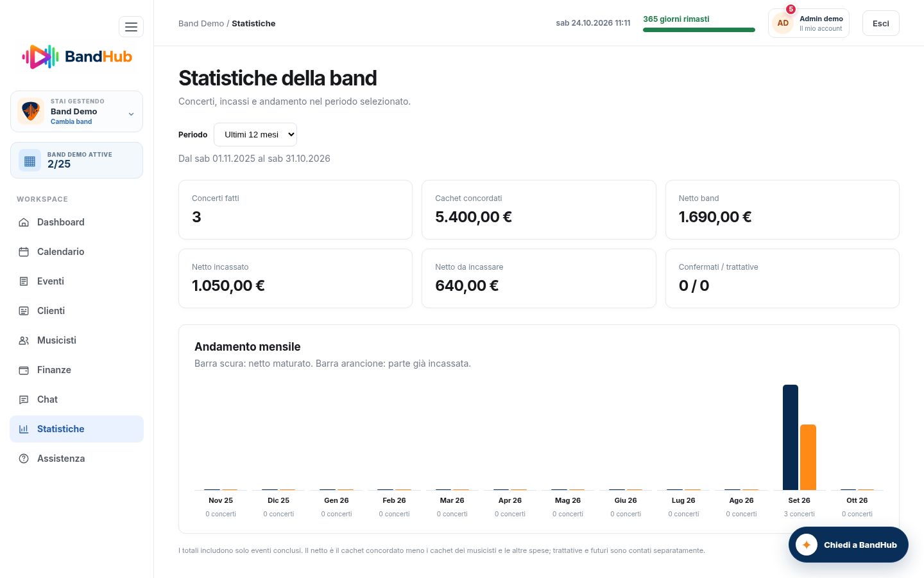924x578 pixels.
Task: Click the Finanze wallet icon
Action: point(24,370)
